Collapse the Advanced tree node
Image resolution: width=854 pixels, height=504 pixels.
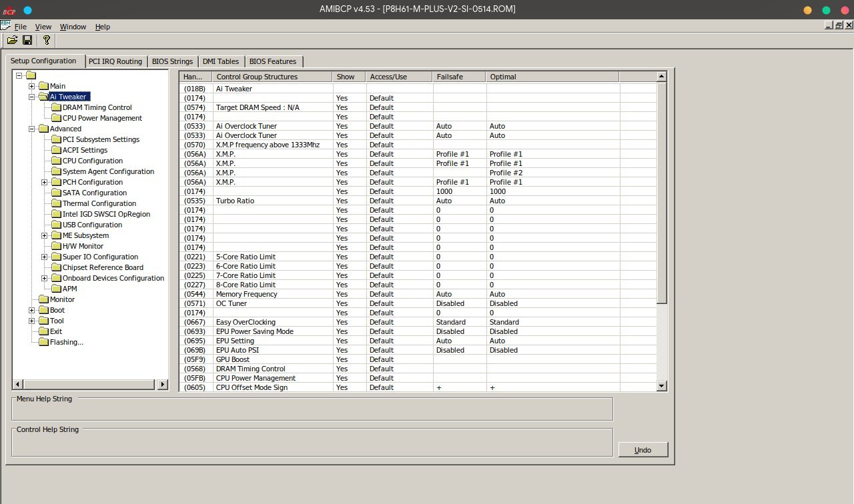(31, 129)
